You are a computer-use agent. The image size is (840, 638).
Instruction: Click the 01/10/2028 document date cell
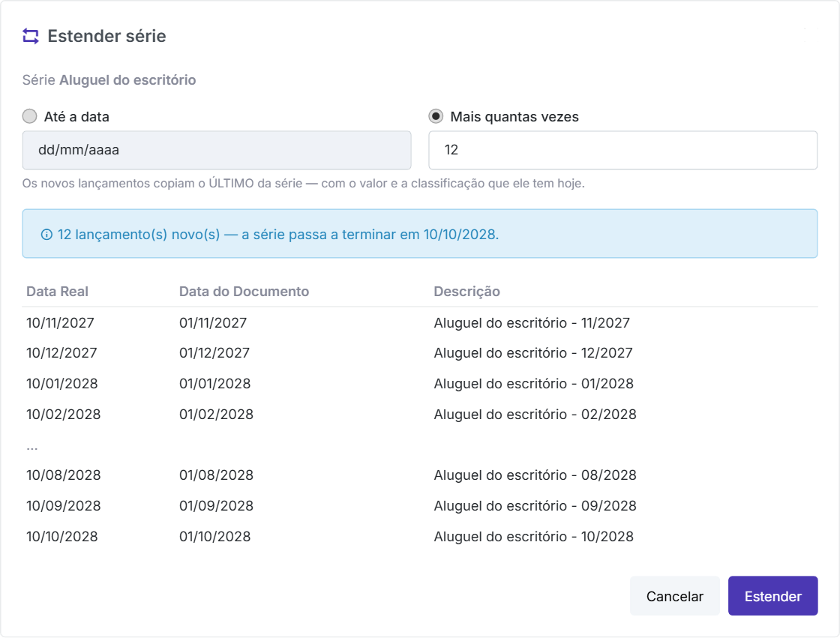coord(215,536)
